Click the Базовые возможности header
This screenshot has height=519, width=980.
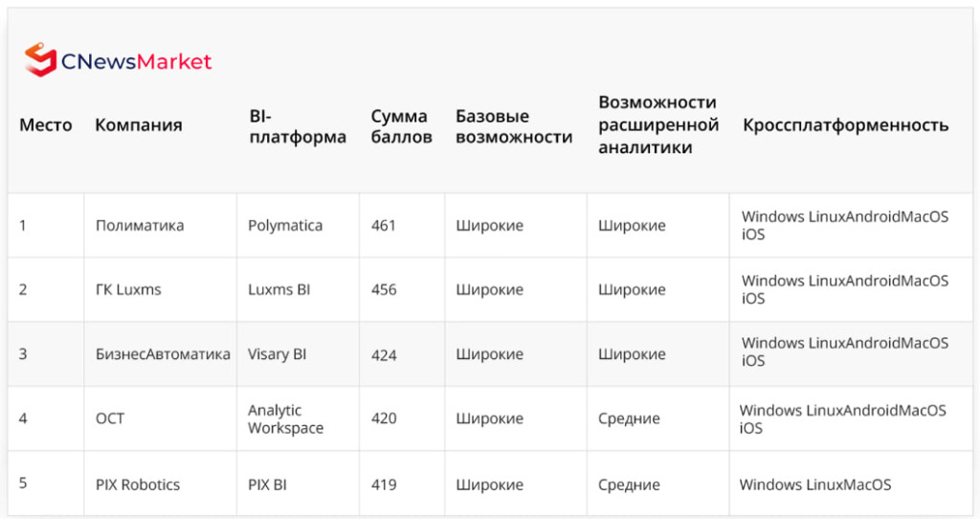click(514, 126)
